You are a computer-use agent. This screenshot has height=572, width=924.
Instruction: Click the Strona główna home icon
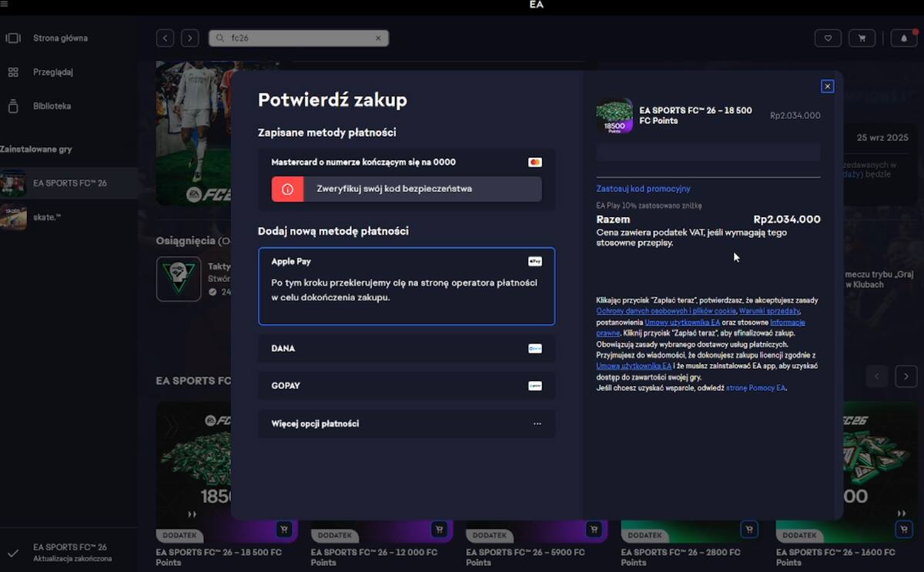[13, 38]
